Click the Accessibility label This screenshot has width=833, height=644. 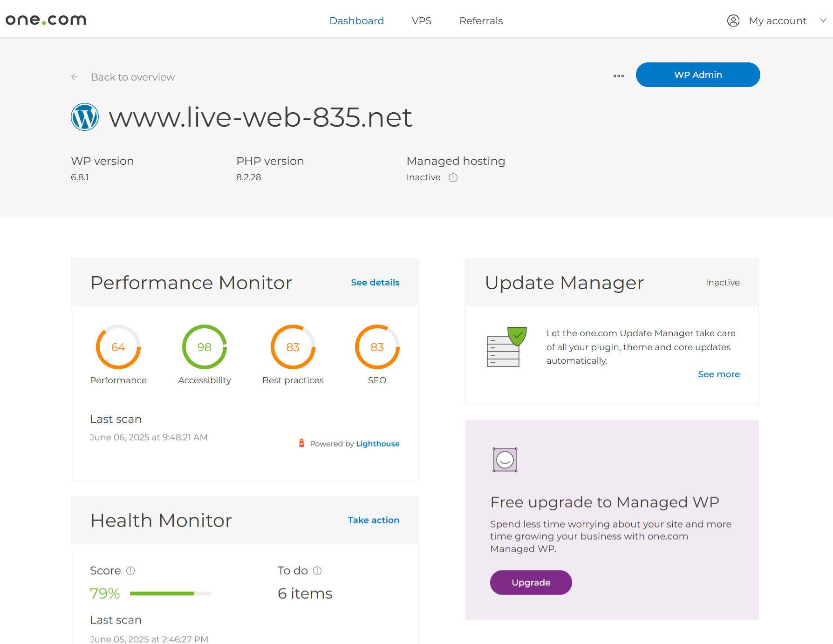[205, 380]
